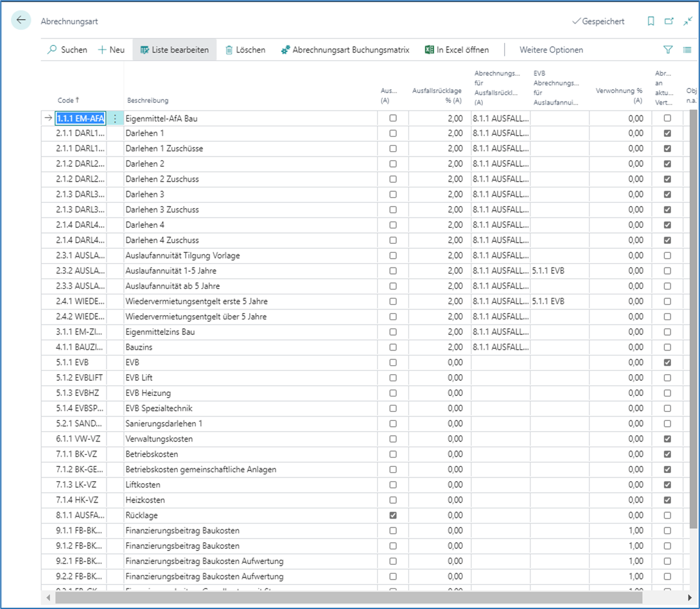
Task: Toggle the last-column checkbox for Darlehen 1
Action: pos(667,133)
